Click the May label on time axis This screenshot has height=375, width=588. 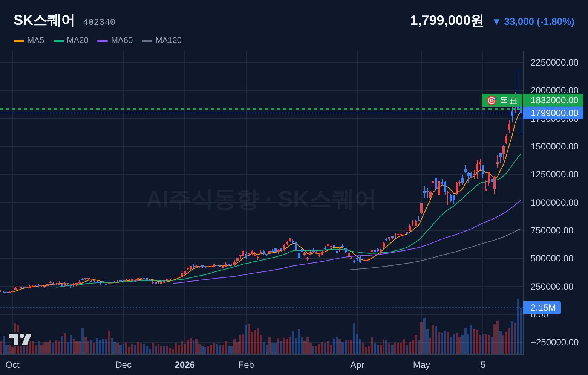[421, 365]
